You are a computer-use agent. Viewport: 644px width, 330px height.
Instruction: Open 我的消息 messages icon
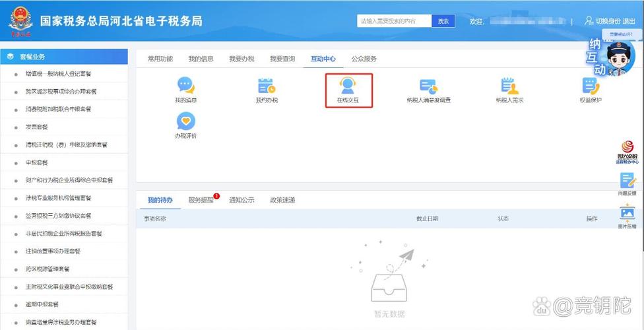coord(186,86)
